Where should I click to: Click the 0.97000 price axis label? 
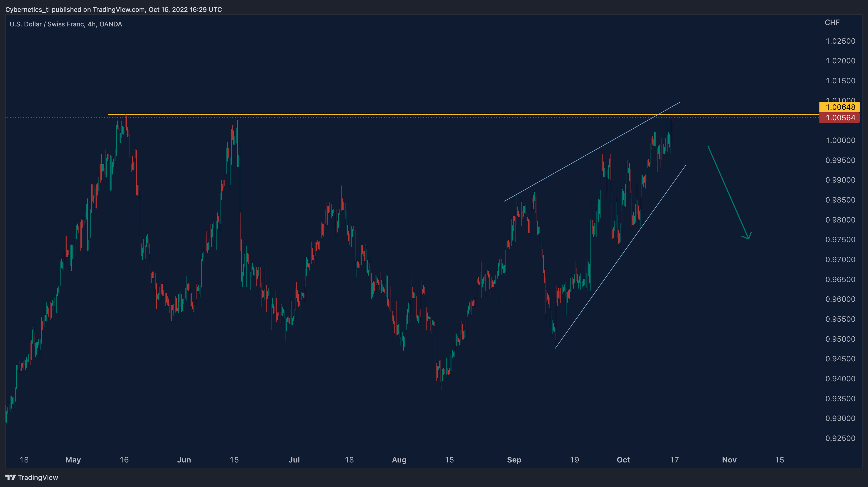pyautogui.click(x=840, y=259)
